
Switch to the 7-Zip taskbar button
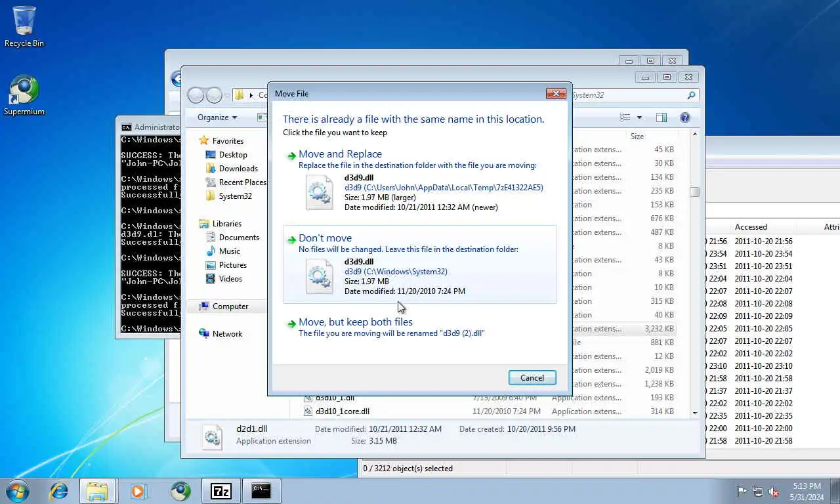tap(221, 491)
